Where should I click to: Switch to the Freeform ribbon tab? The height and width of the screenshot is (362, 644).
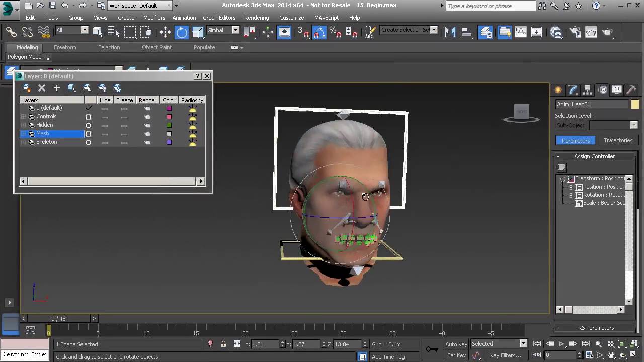click(x=65, y=47)
